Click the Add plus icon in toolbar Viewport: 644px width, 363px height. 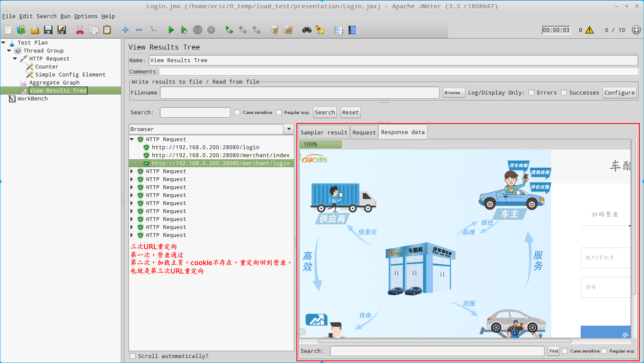pyautogui.click(x=125, y=30)
